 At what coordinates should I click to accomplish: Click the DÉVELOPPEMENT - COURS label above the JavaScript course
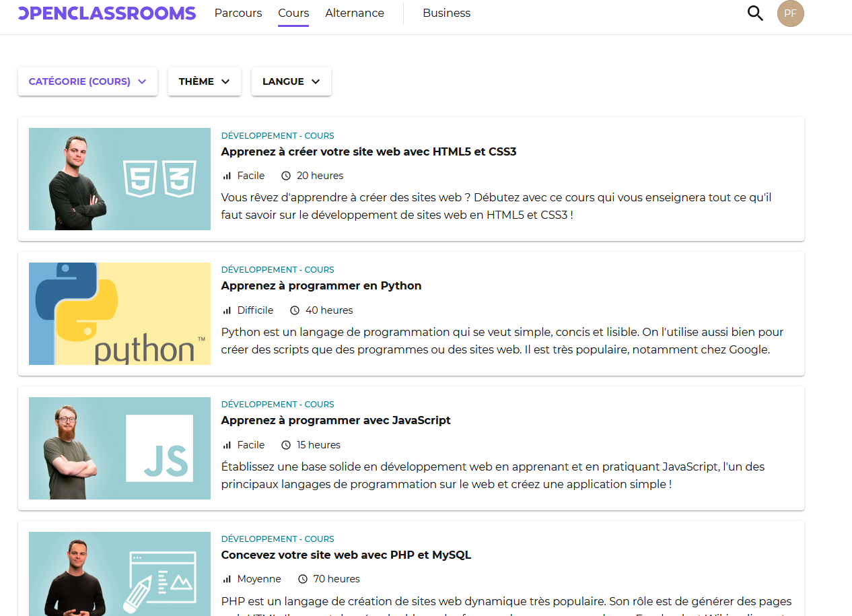[x=277, y=404]
